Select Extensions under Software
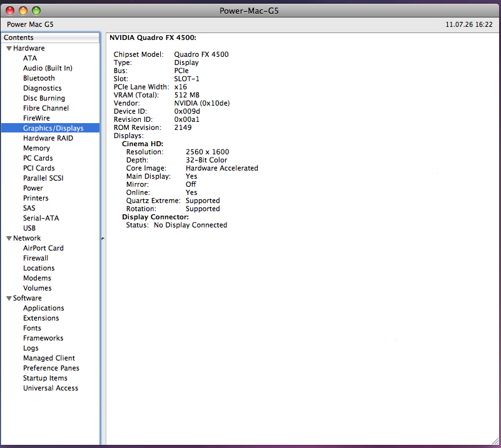Viewport: 501px width, 448px height. [x=41, y=318]
